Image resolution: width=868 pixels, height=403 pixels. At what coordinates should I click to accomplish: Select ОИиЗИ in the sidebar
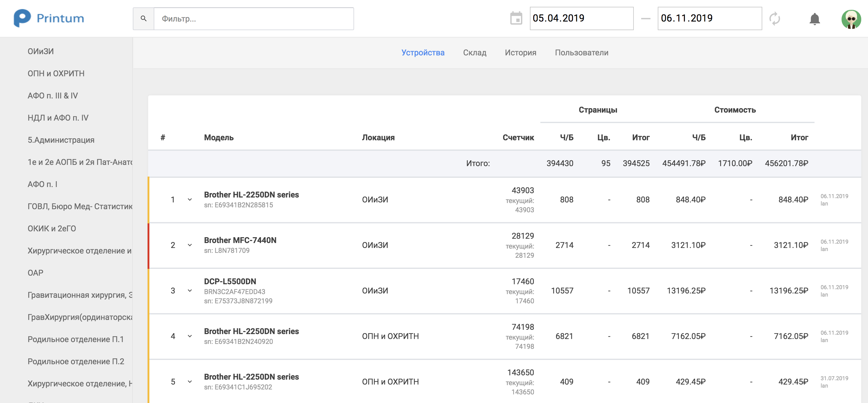[41, 51]
